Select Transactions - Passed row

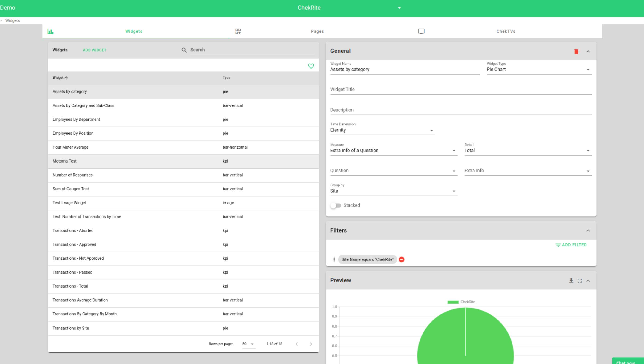(x=183, y=272)
